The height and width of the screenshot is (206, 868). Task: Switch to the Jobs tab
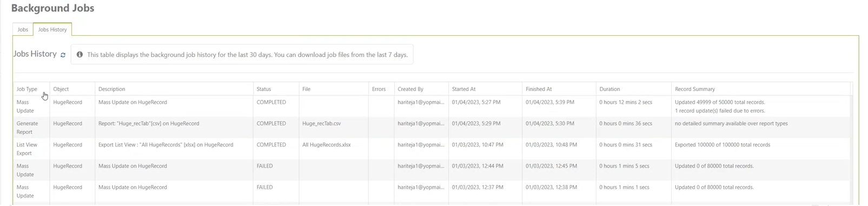point(23,29)
